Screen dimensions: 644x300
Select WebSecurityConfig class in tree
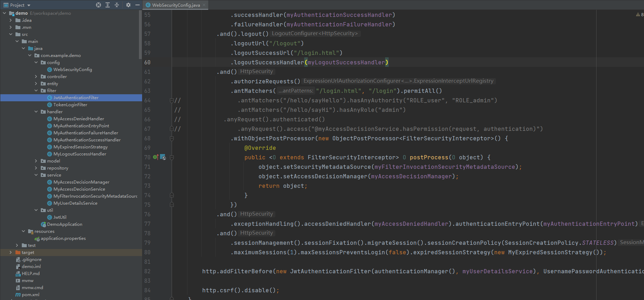tap(72, 69)
